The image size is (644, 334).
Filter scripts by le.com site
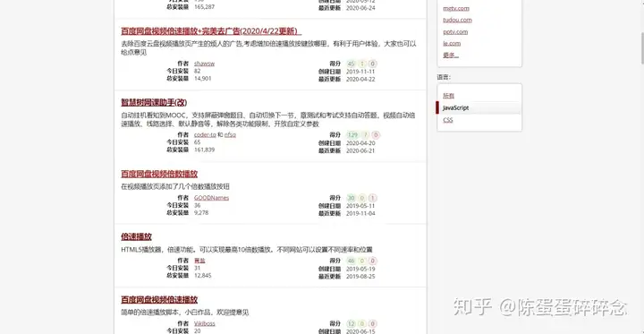pos(452,43)
